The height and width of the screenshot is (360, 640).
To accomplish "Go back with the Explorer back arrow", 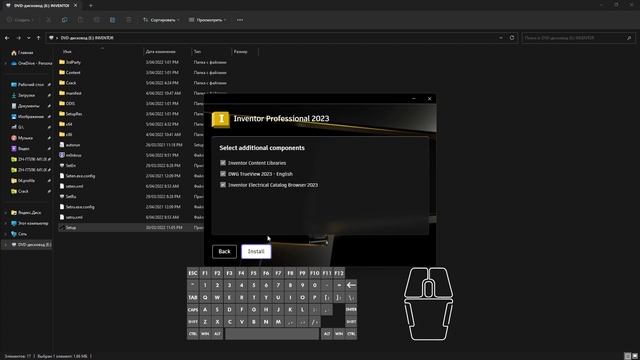I will tap(7, 38).
